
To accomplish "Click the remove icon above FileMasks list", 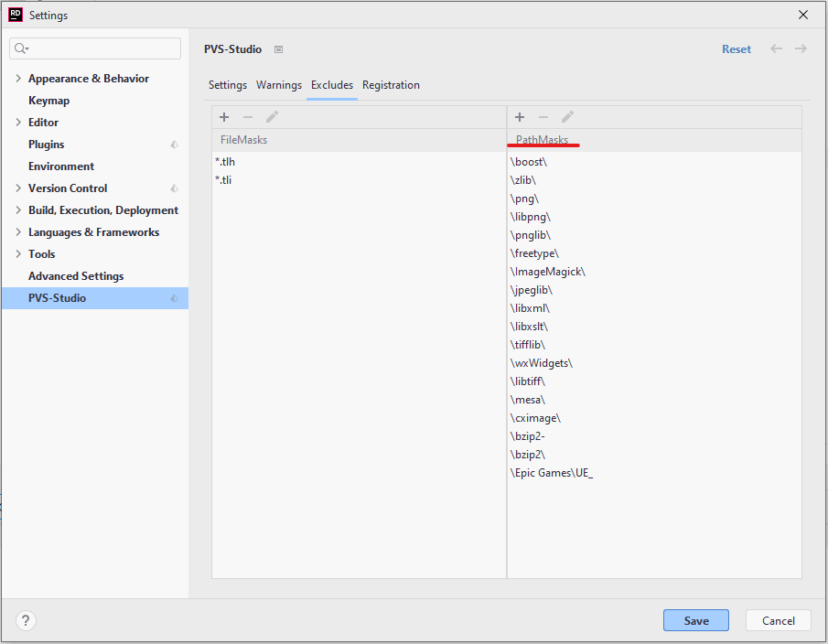I will [247, 117].
